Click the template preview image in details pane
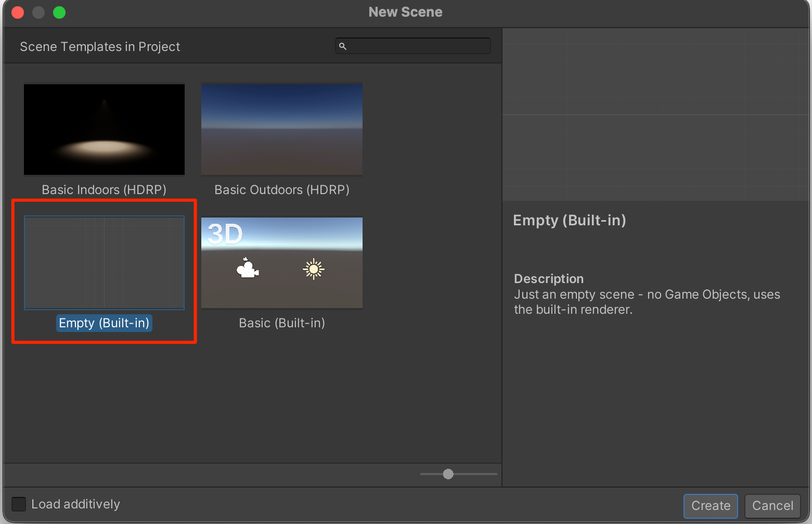The height and width of the screenshot is (524, 812). point(656,115)
